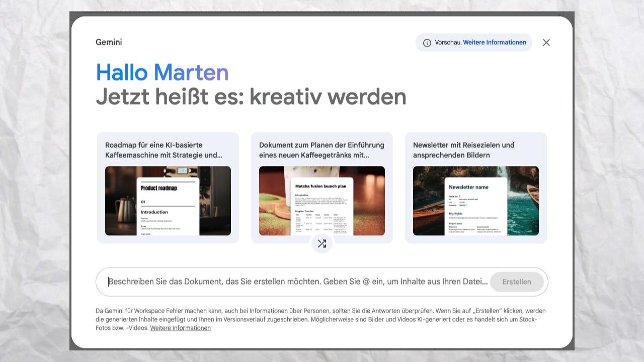Click the Vorschau label in the chip
644x362 pixels.
click(448, 43)
